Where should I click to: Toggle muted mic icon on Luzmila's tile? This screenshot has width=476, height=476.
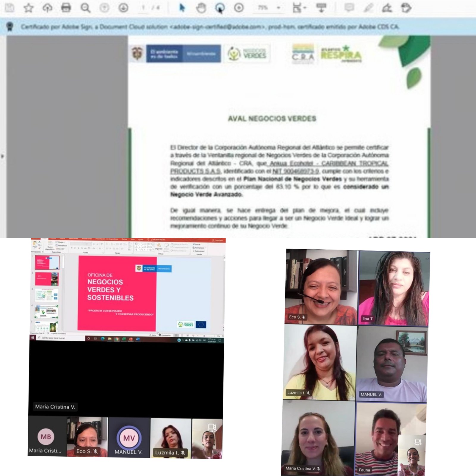coord(308,393)
